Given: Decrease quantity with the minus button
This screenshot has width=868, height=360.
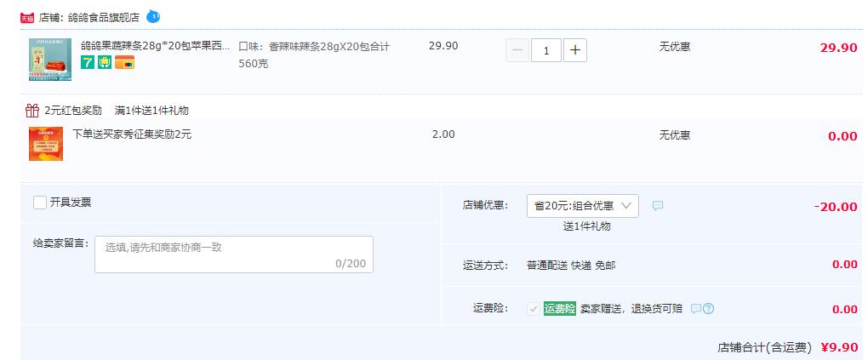Looking at the screenshot, I should (x=517, y=50).
